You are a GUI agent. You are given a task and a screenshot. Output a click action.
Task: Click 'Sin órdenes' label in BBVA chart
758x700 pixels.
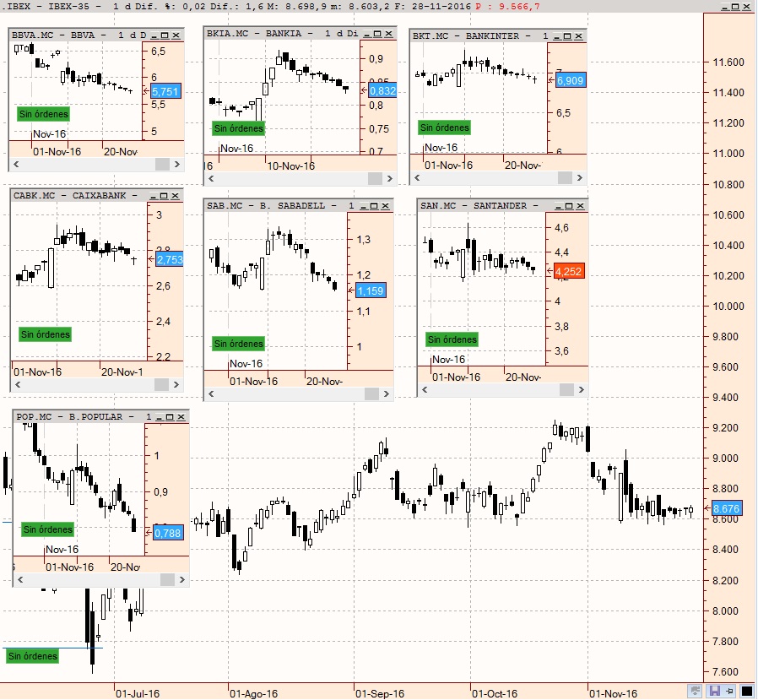pyautogui.click(x=44, y=114)
